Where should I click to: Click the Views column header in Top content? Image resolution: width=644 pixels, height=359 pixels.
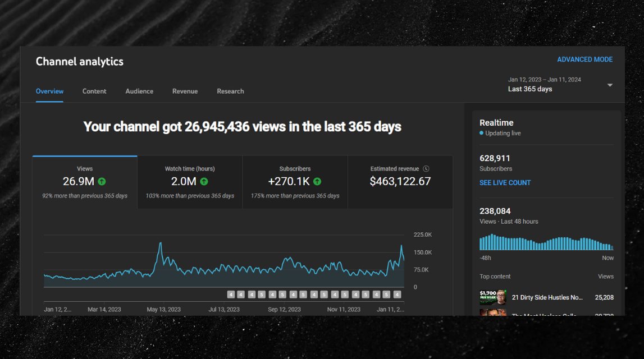[x=606, y=277]
